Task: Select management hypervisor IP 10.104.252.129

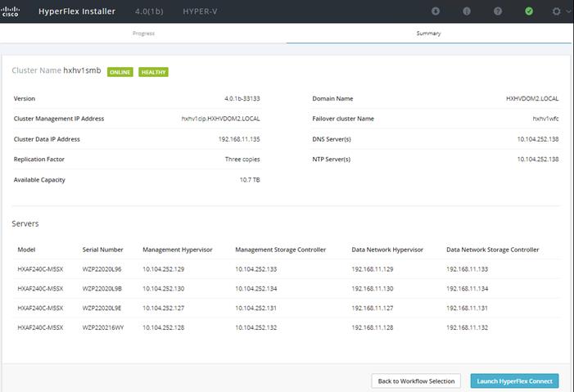Action: (x=163, y=269)
